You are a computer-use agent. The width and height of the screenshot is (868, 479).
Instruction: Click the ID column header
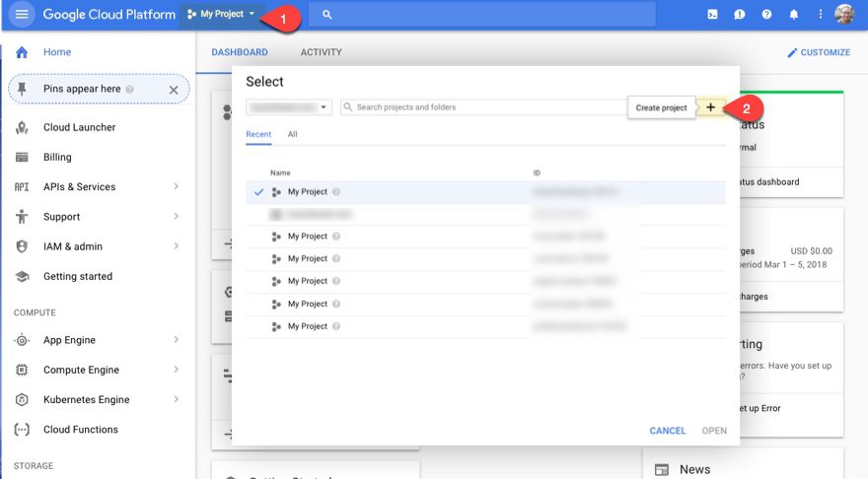point(537,173)
